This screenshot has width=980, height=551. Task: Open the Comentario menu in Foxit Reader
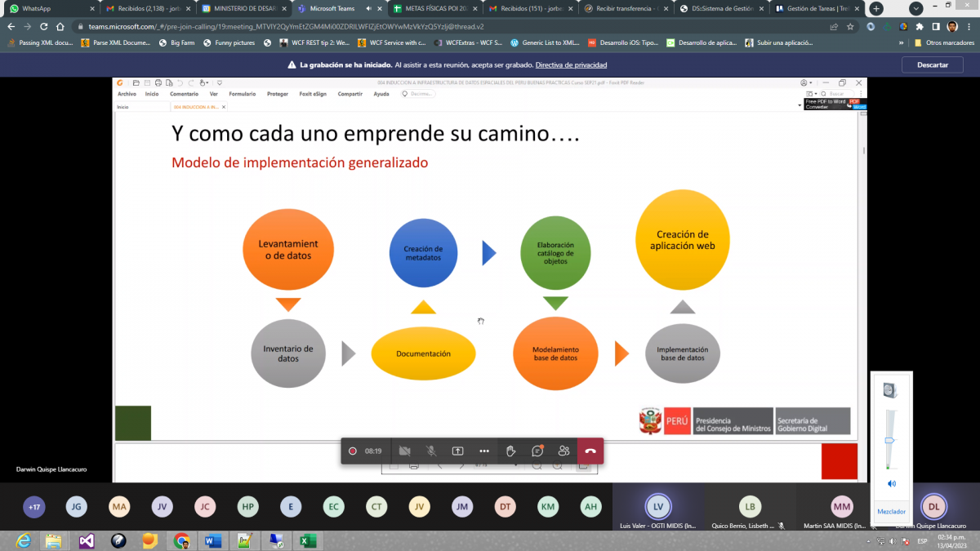[x=184, y=94]
